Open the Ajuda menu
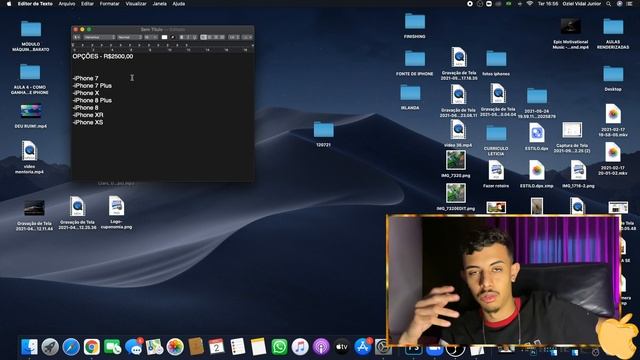 click(179, 4)
